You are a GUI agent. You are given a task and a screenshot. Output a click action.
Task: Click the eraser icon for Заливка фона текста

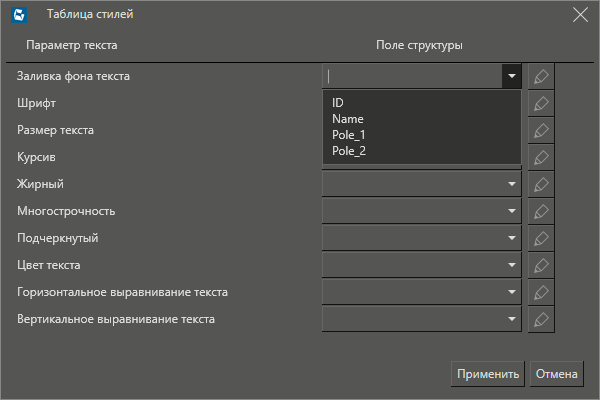click(541, 76)
